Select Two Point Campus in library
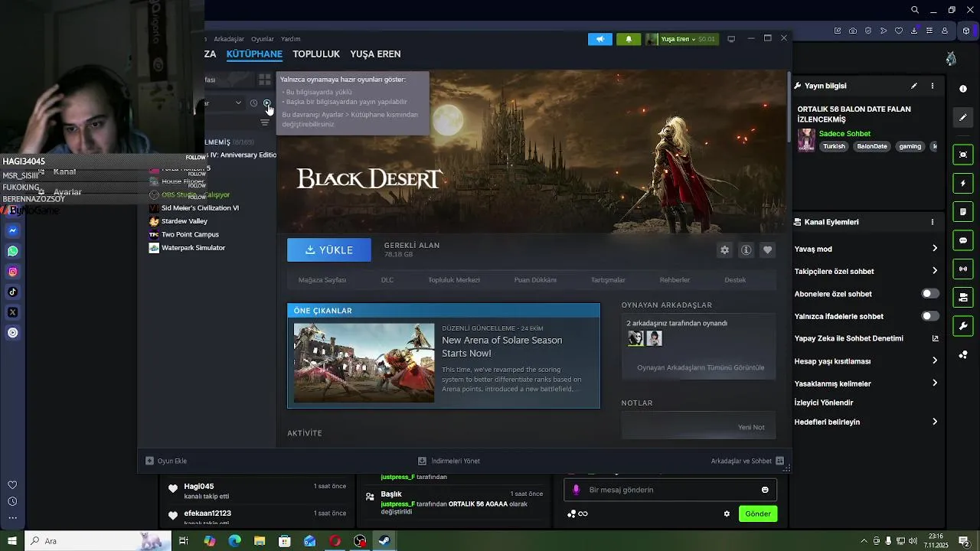This screenshot has height=551, width=980. click(x=190, y=234)
